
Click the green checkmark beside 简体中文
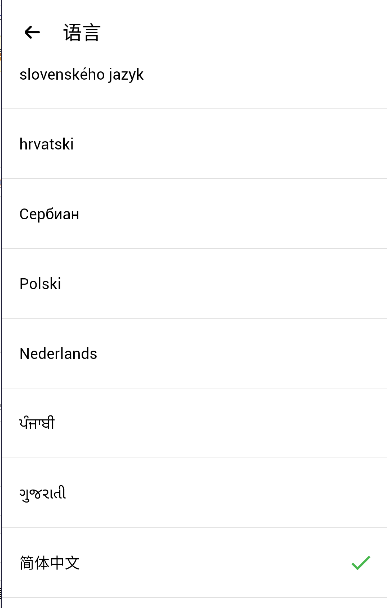click(x=361, y=563)
